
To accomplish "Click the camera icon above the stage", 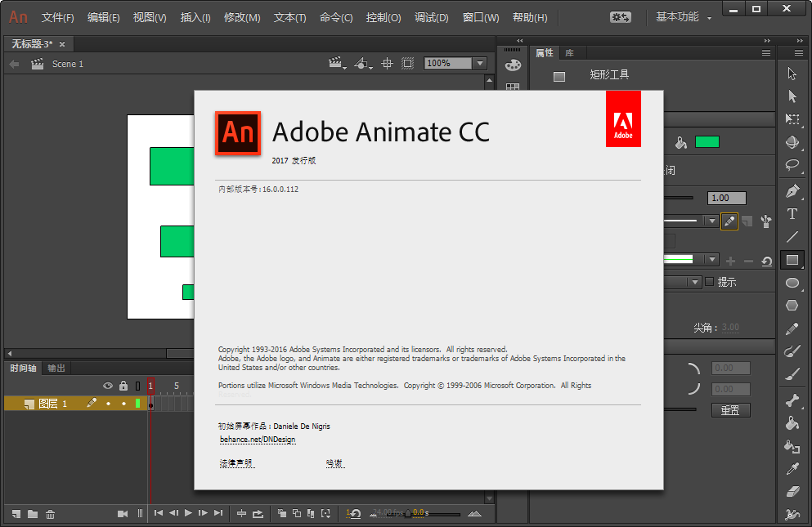I will 336,63.
